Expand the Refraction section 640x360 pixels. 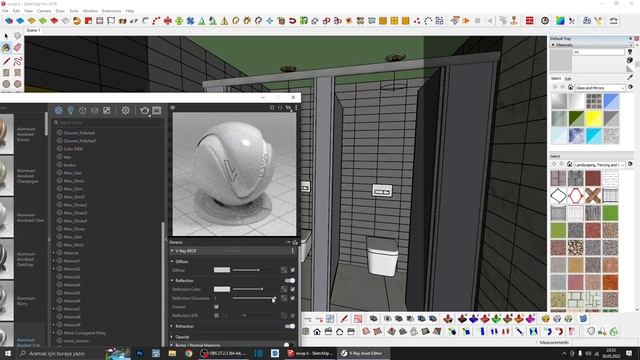pos(172,326)
